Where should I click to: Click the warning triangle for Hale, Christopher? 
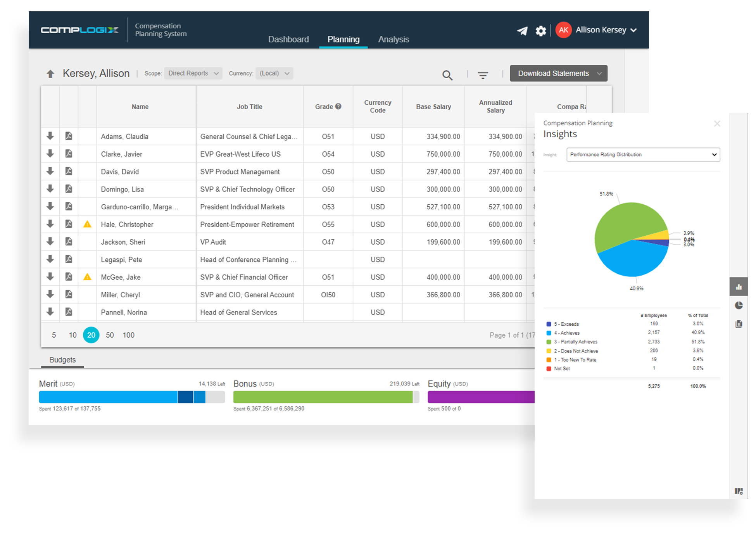pyautogui.click(x=87, y=224)
